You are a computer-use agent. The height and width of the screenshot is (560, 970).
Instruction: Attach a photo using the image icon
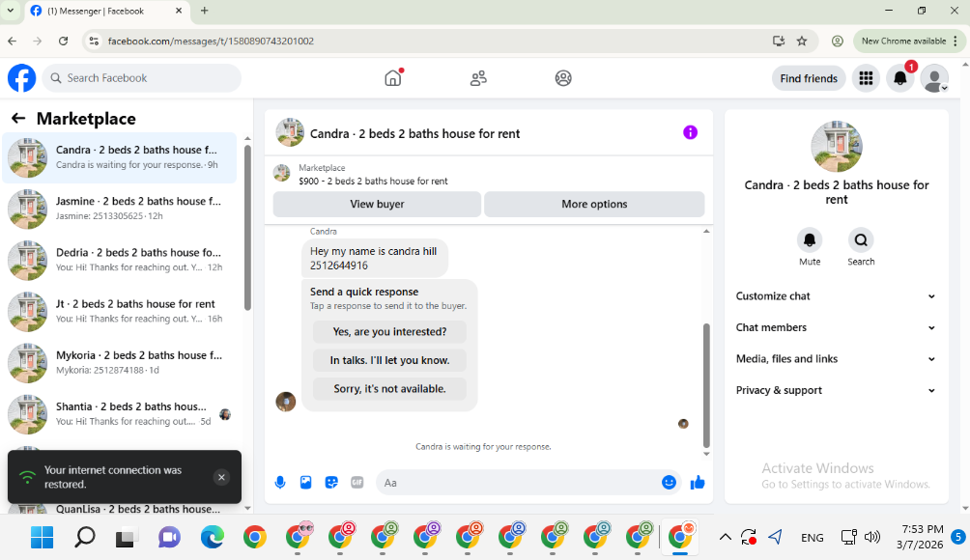(x=305, y=482)
